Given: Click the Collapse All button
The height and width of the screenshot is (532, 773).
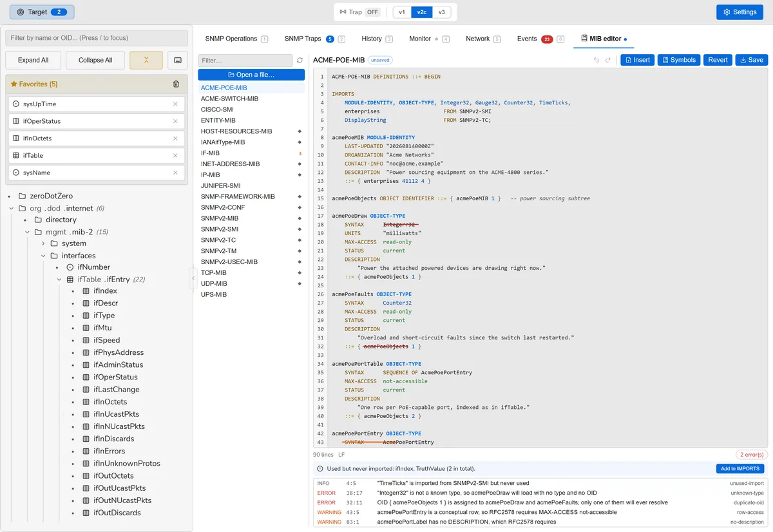Looking at the screenshot, I should pos(95,60).
